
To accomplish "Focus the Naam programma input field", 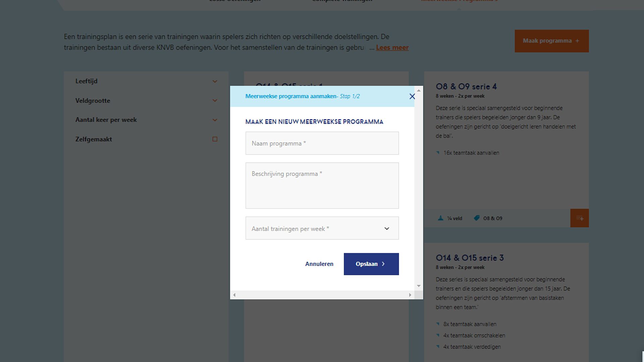I will click(x=321, y=143).
